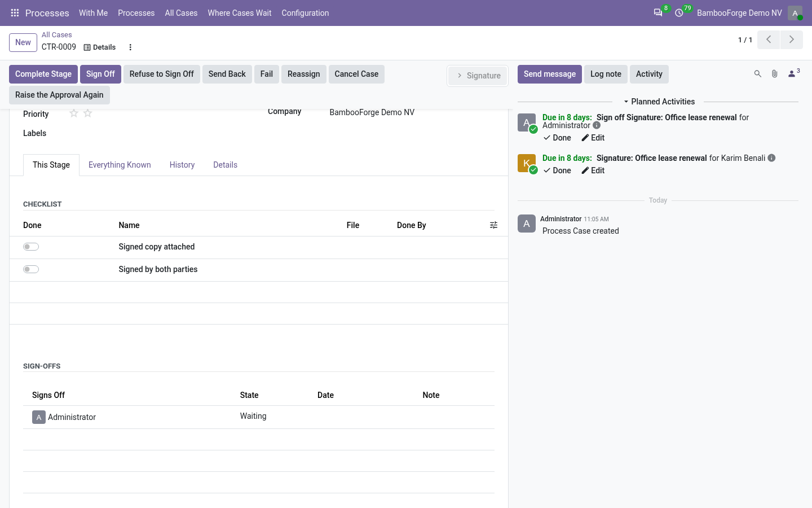This screenshot has height=508, width=812.
Task: Go to next record arrow
Action: [x=792, y=40]
